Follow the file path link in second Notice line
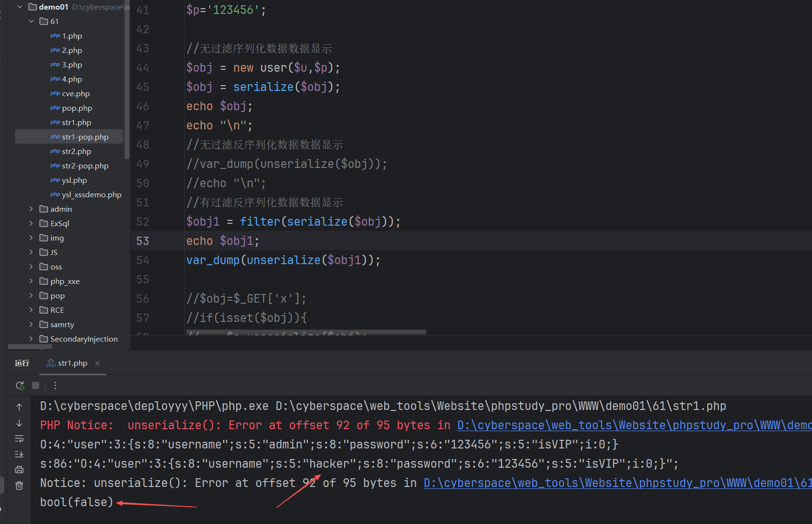Screen dimensions: 812x524 point(617,483)
